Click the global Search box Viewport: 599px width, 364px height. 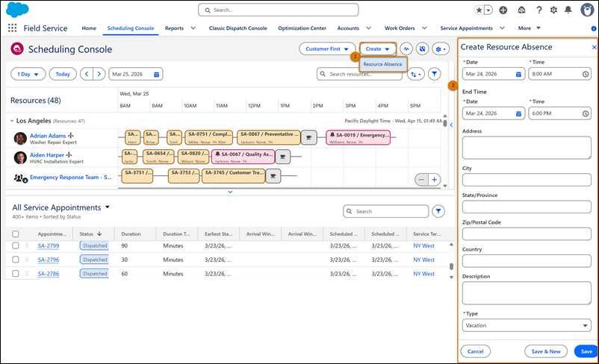(278, 10)
